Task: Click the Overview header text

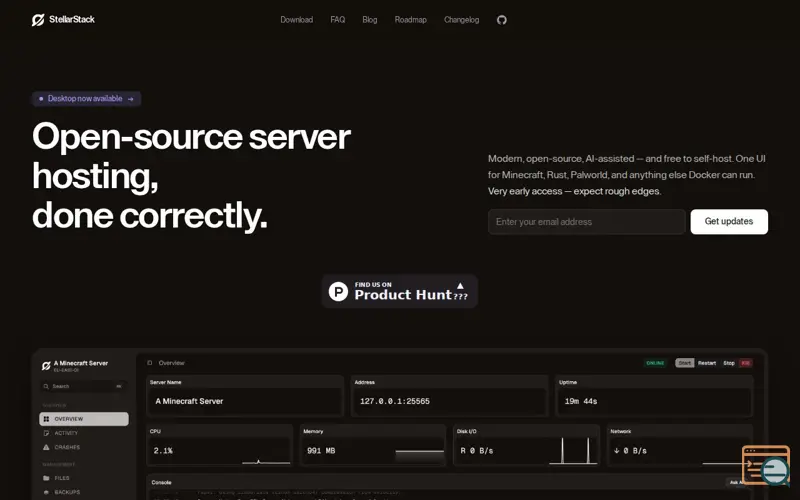Action: click(171, 363)
